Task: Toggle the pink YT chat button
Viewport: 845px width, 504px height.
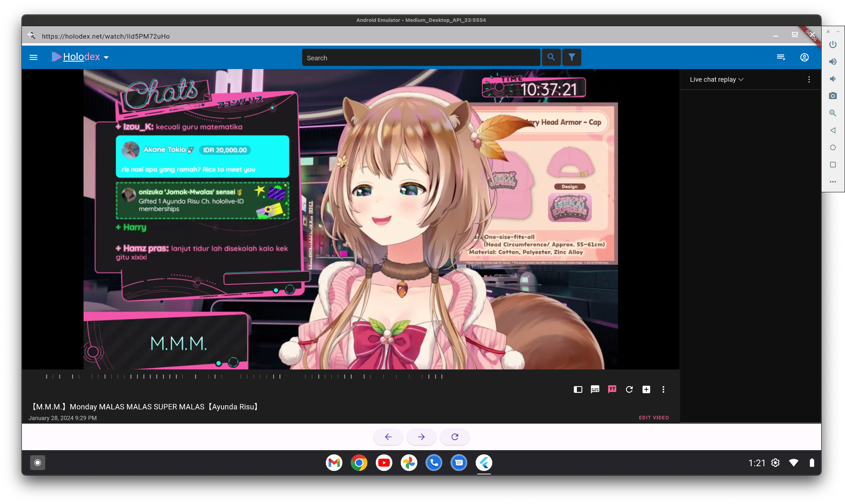Action: (612, 389)
